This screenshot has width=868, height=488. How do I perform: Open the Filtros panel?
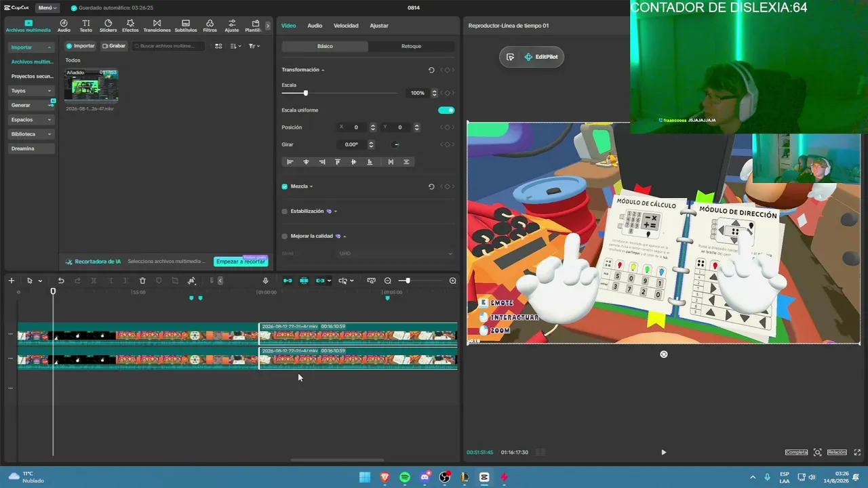point(210,26)
